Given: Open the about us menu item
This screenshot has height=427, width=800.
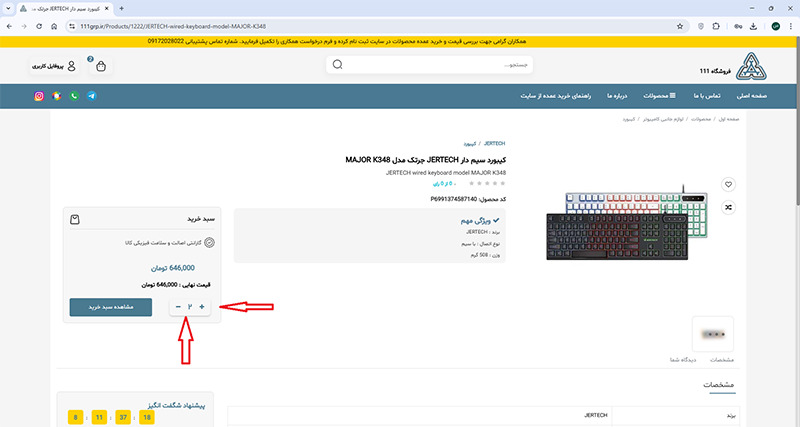Looking at the screenshot, I should coord(617,96).
